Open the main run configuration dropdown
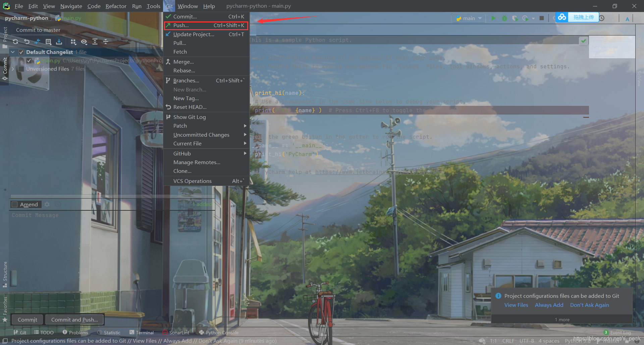 click(x=469, y=18)
